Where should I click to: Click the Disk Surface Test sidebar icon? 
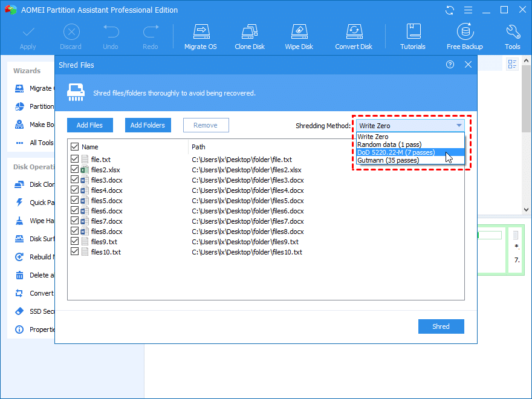point(19,239)
